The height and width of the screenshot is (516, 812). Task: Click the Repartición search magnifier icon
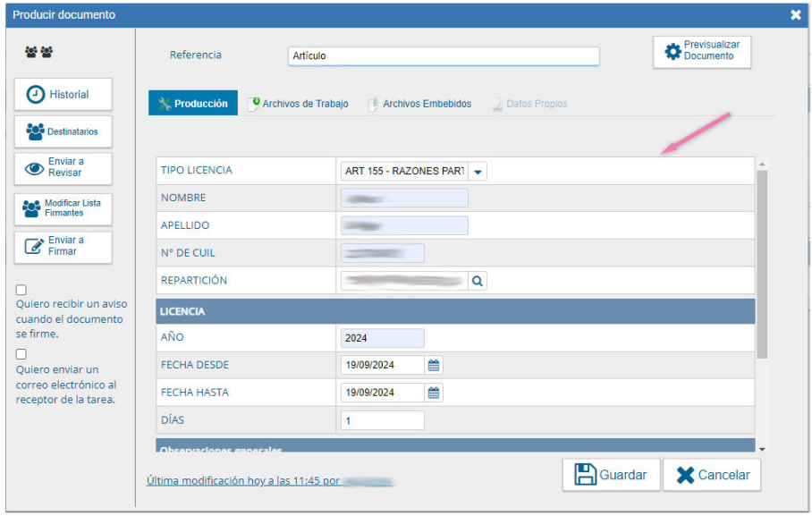click(x=478, y=281)
